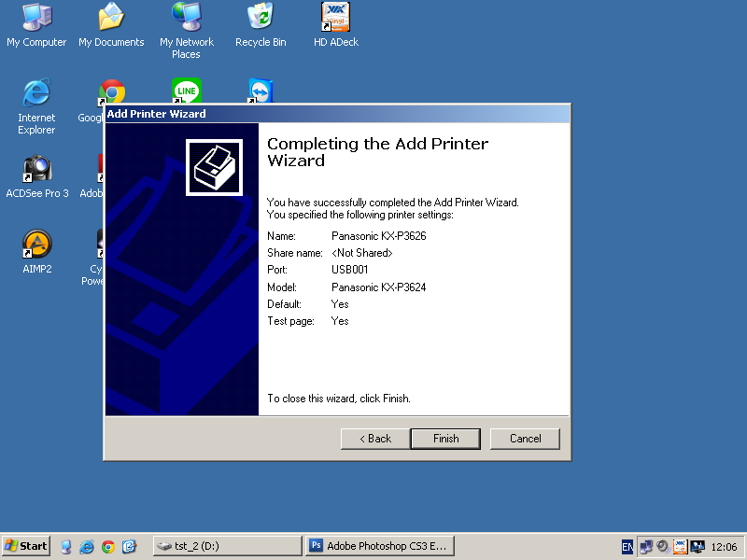This screenshot has height=560, width=747.
Task: Go back with the Back button
Action: [375, 439]
